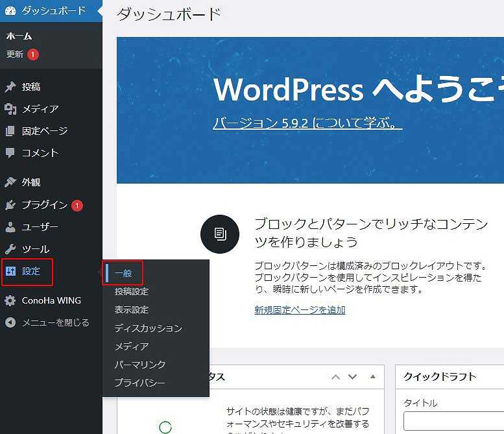
Task: Click the ダッシュボード page heading
Action: (169, 14)
